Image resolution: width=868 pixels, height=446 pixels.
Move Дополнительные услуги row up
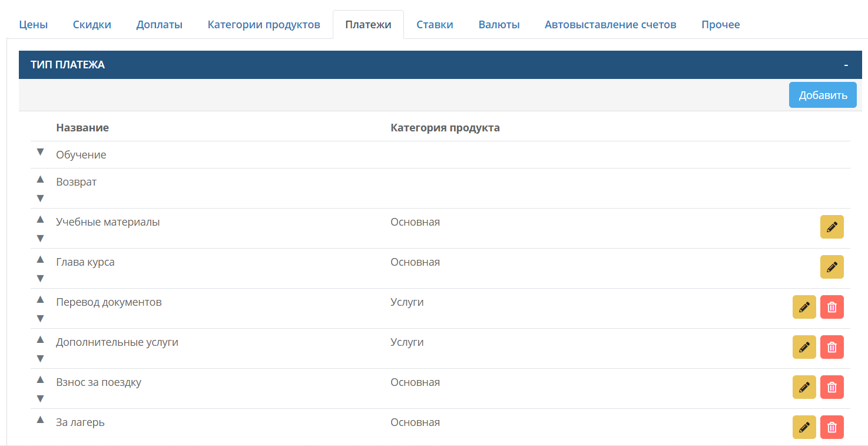[x=40, y=339]
